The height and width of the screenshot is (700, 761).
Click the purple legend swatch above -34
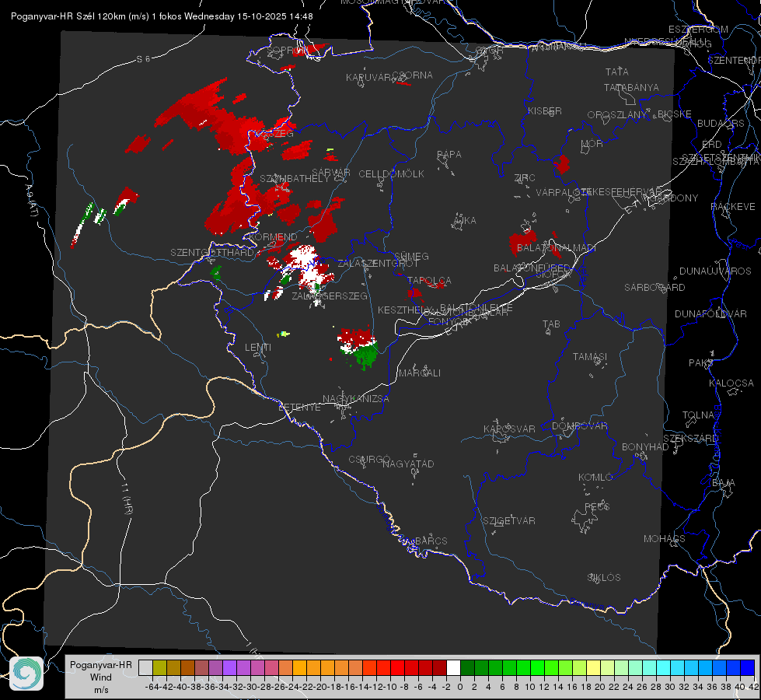(x=229, y=668)
